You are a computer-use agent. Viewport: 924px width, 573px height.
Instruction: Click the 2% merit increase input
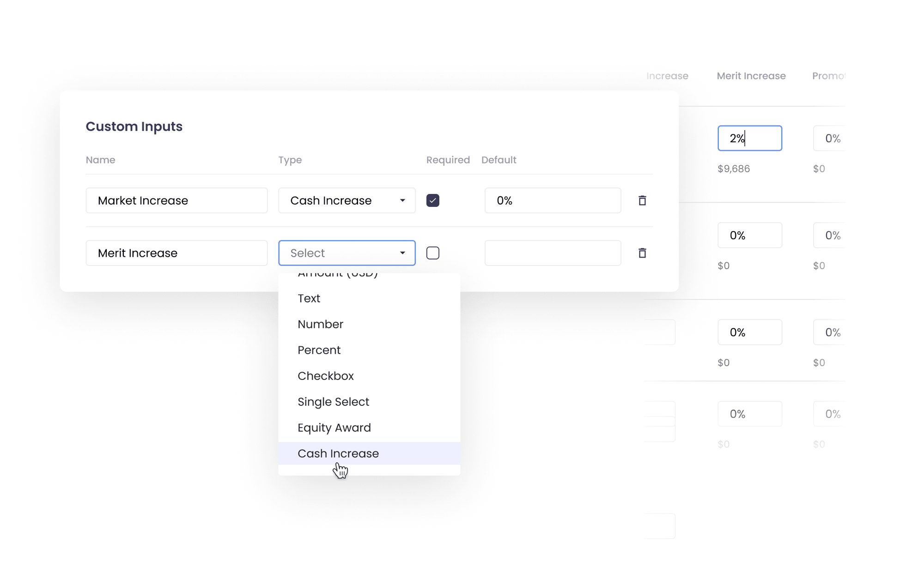click(x=749, y=138)
